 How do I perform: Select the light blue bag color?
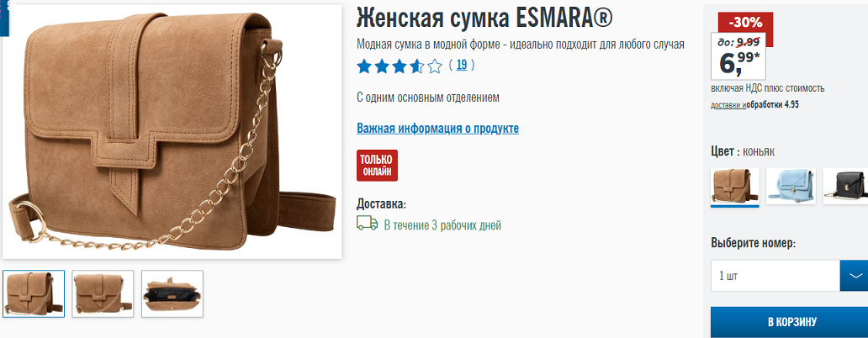coord(791,187)
